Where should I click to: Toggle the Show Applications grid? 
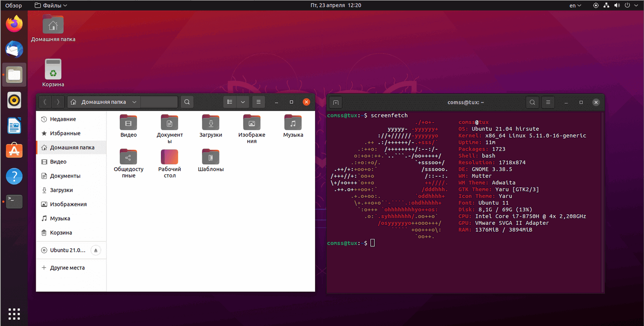click(x=14, y=314)
